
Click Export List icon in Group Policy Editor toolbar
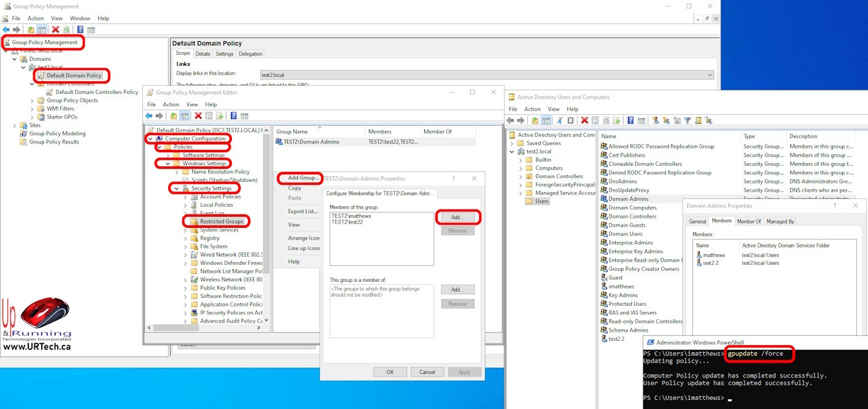[x=219, y=115]
